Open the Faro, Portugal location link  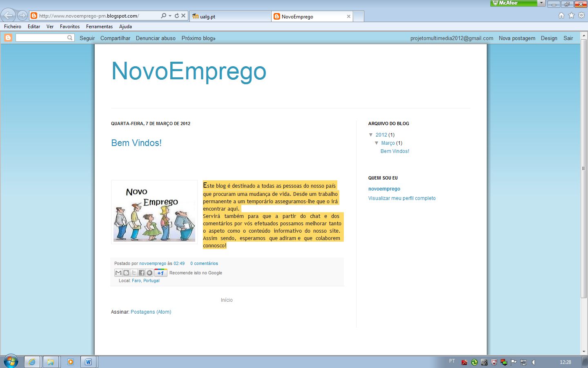click(x=146, y=280)
